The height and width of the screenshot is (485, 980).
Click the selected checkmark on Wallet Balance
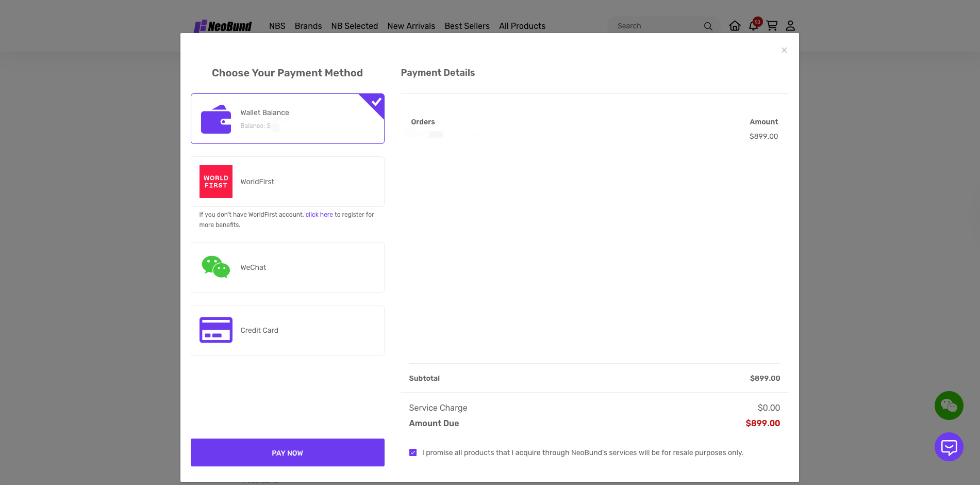pyautogui.click(x=376, y=102)
